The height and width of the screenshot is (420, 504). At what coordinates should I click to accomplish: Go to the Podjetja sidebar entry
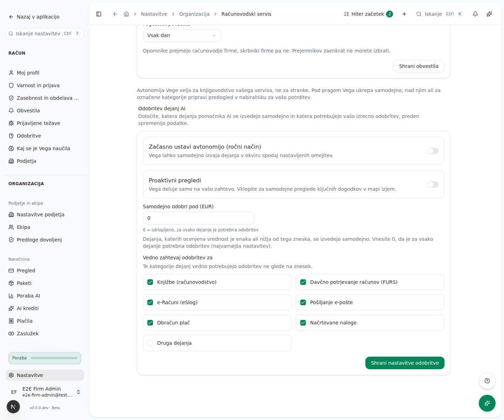tap(45, 161)
